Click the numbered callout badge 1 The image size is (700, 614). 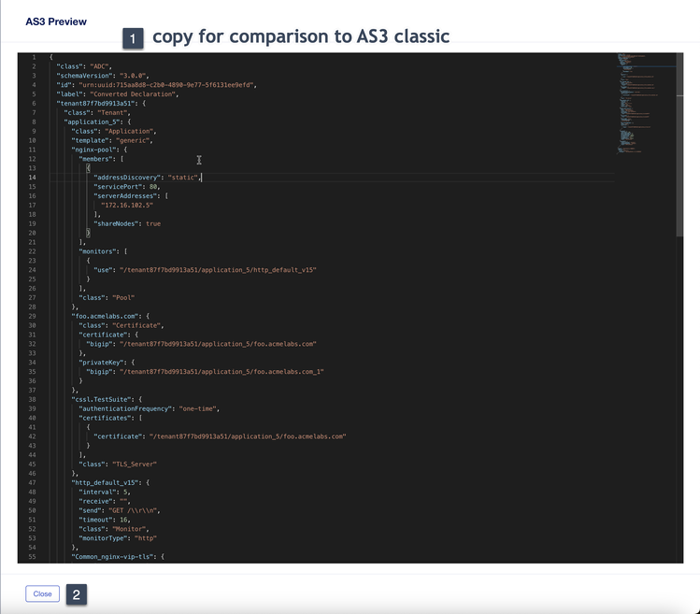pyautogui.click(x=133, y=38)
